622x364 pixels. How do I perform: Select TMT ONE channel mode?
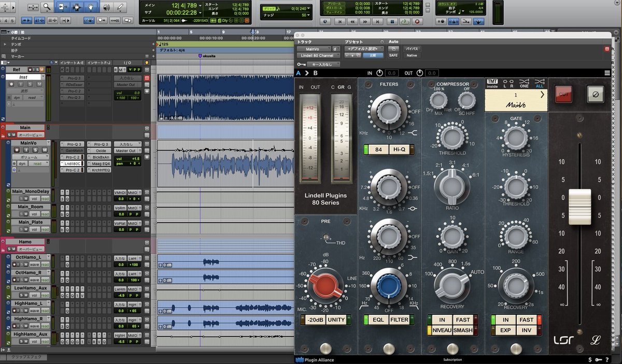coord(524,83)
